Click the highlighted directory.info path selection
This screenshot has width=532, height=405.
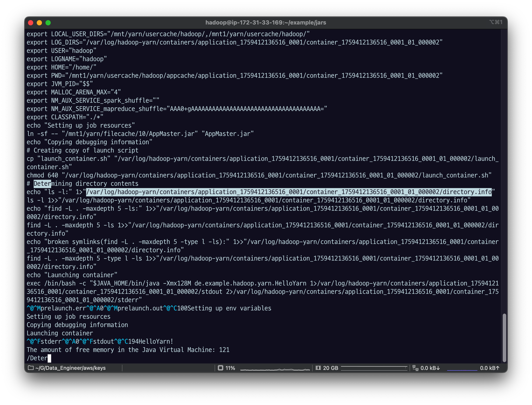289,192
